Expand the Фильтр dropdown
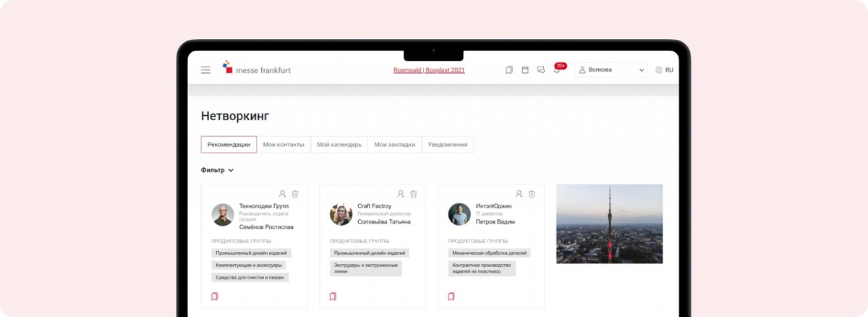The width and height of the screenshot is (868, 317). coord(217,170)
